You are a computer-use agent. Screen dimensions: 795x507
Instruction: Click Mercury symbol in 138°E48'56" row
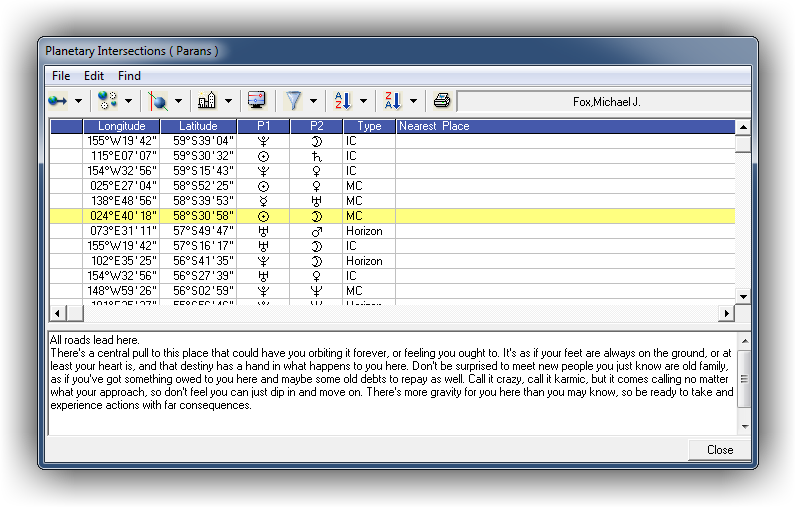pos(263,201)
